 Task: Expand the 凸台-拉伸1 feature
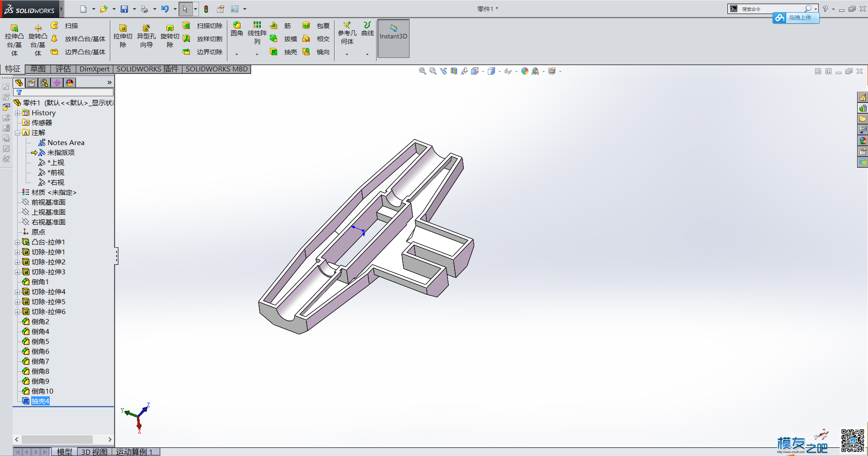click(17, 242)
